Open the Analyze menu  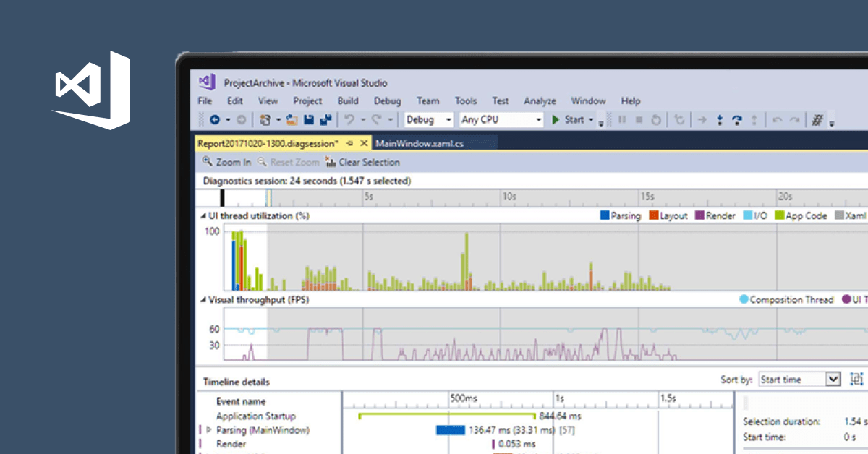point(540,101)
